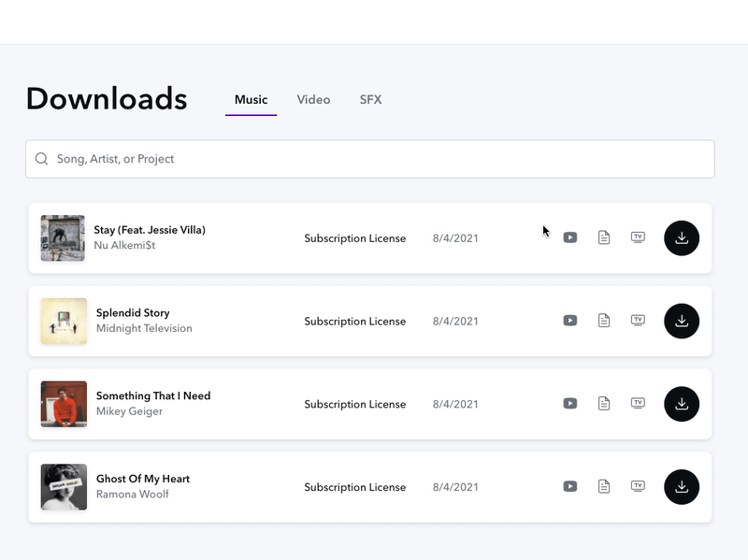Open the license document icon for Splendid Story
Image resolution: width=748 pixels, height=560 pixels.
point(605,321)
